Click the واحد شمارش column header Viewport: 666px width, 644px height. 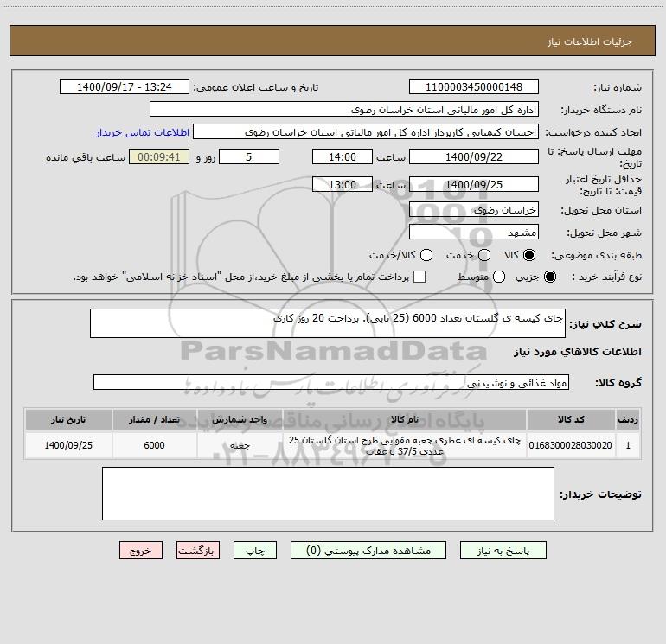(240, 419)
